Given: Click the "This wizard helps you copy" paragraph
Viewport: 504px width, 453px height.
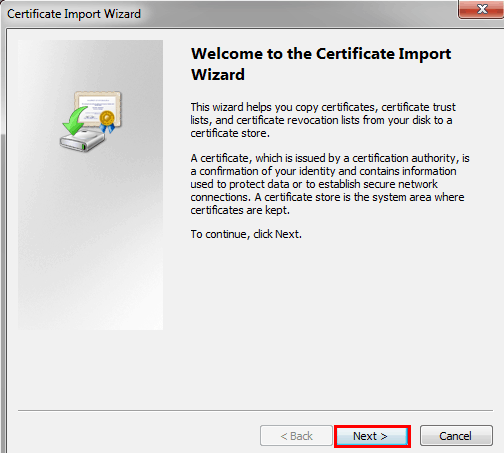Looking at the screenshot, I should coord(323,120).
